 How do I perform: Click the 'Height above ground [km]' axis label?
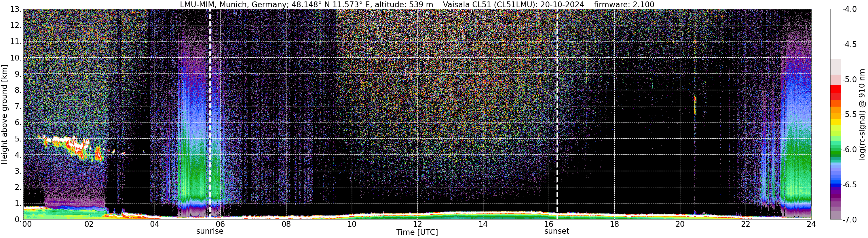pos(4,114)
